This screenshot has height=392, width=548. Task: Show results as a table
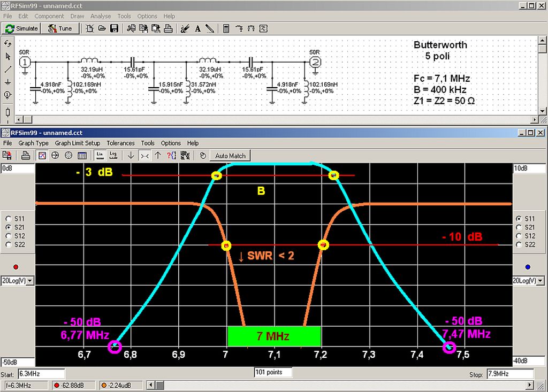click(82, 156)
